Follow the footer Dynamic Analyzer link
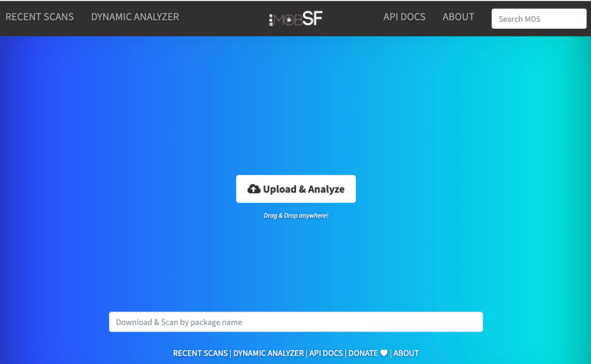 click(x=268, y=353)
